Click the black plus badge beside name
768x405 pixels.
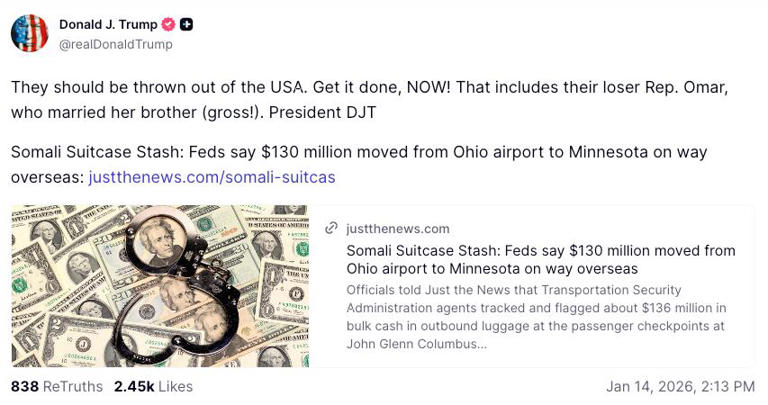186,24
